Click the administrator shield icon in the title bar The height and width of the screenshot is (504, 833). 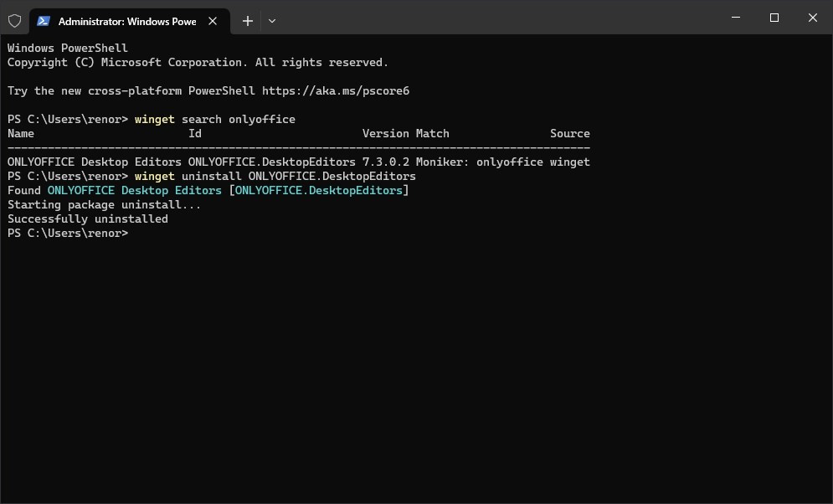(x=14, y=20)
